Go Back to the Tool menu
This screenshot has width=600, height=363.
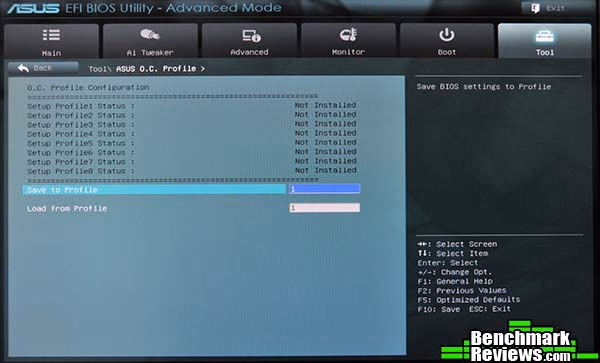click(43, 68)
